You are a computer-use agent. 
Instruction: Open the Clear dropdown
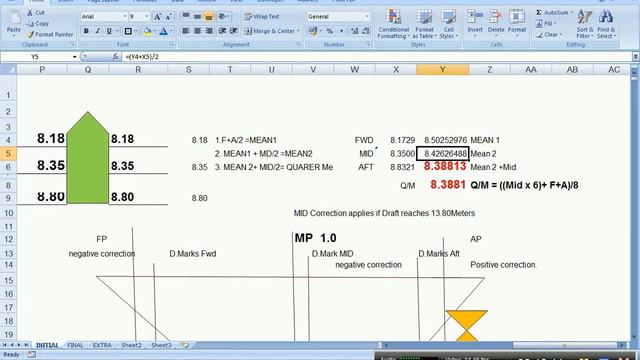click(549, 35)
